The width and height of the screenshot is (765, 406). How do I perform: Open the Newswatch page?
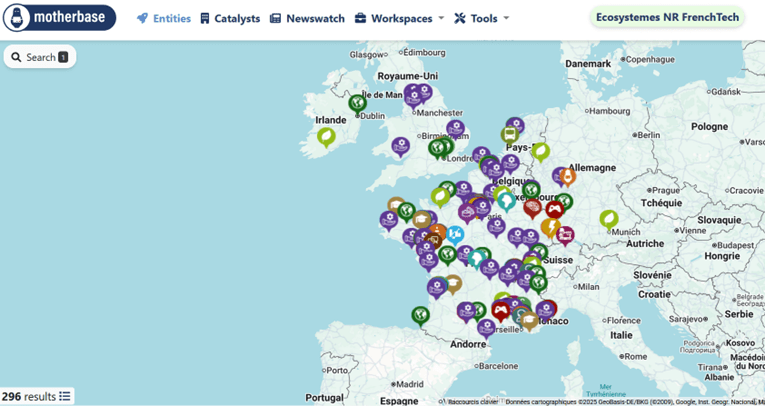tap(307, 18)
